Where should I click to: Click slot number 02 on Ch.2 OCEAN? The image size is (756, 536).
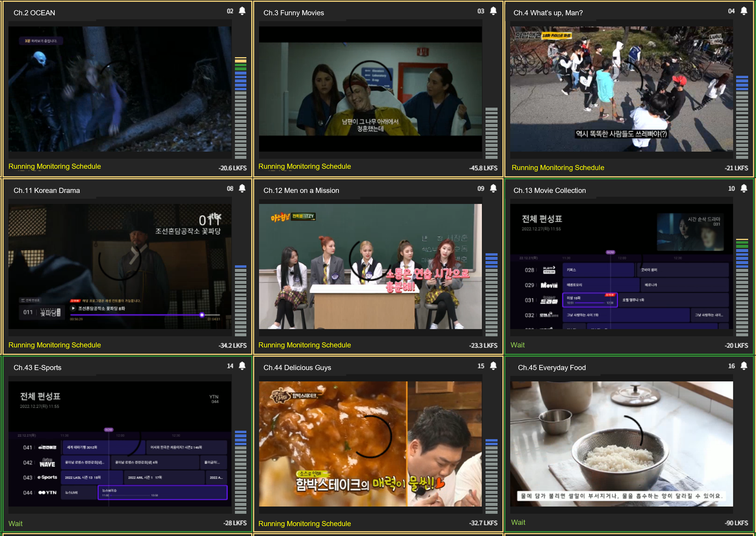[x=230, y=11]
